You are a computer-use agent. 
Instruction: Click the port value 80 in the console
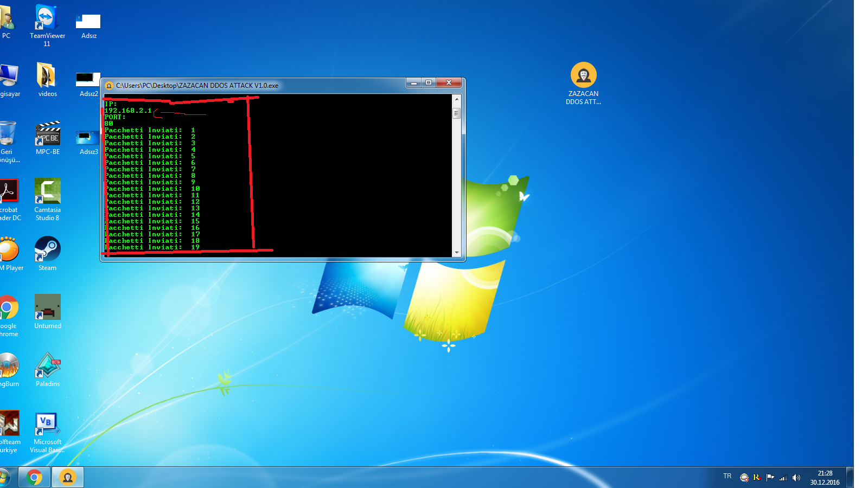(108, 124)
